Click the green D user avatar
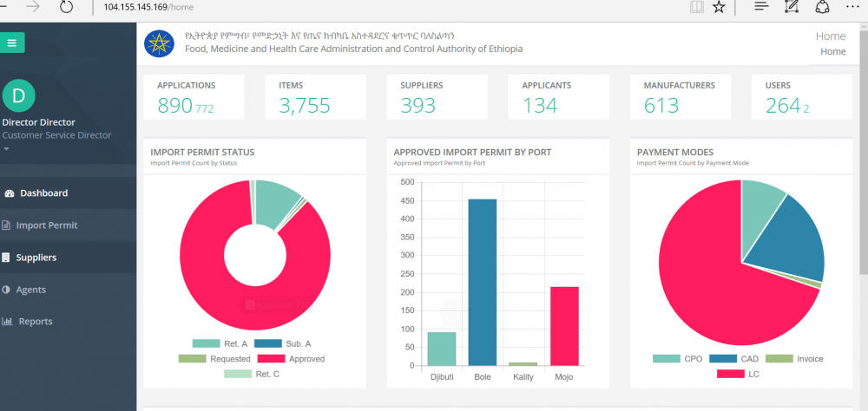The image size is (868, 411). 18,95
